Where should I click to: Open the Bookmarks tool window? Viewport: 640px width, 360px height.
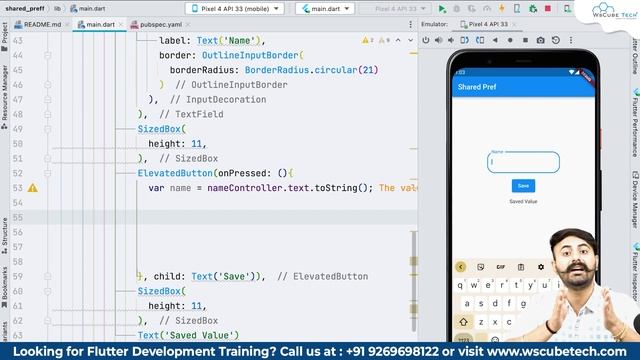(x=4, y=288)
